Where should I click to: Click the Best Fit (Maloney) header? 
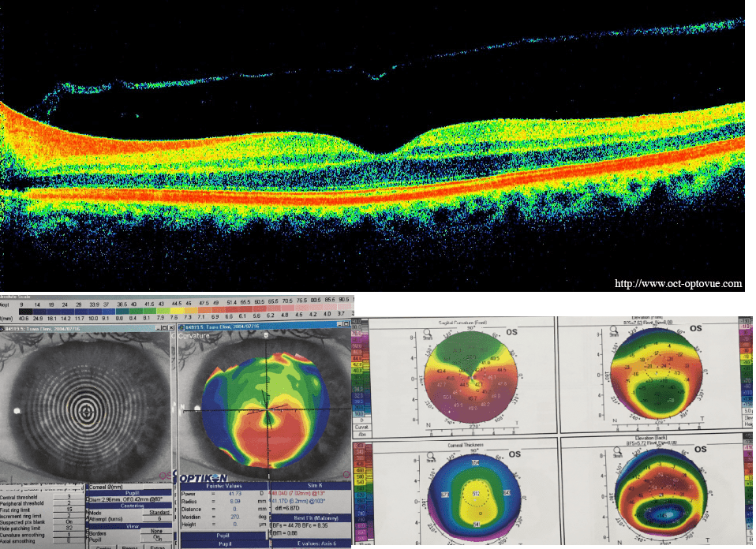[x=311, y=518]
